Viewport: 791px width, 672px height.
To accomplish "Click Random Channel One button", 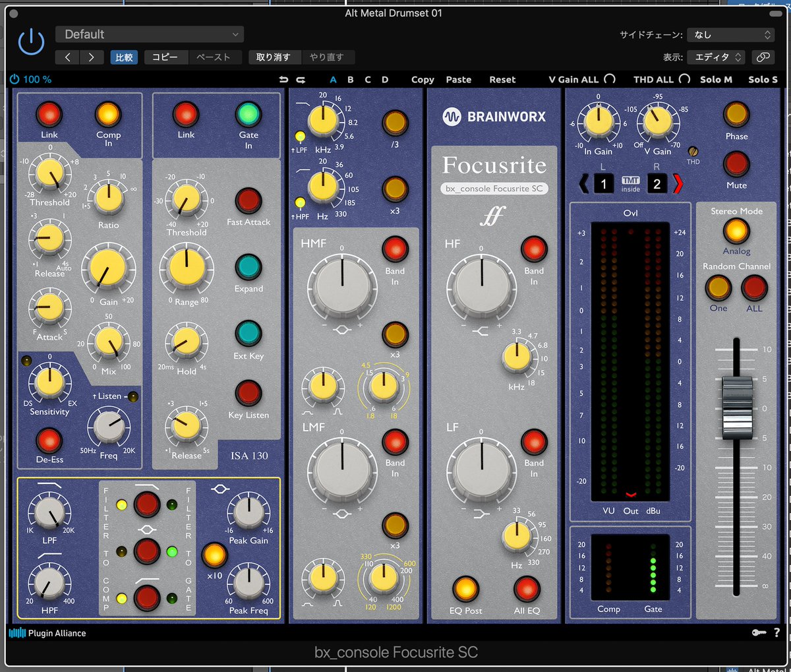I will pos(718,288).
